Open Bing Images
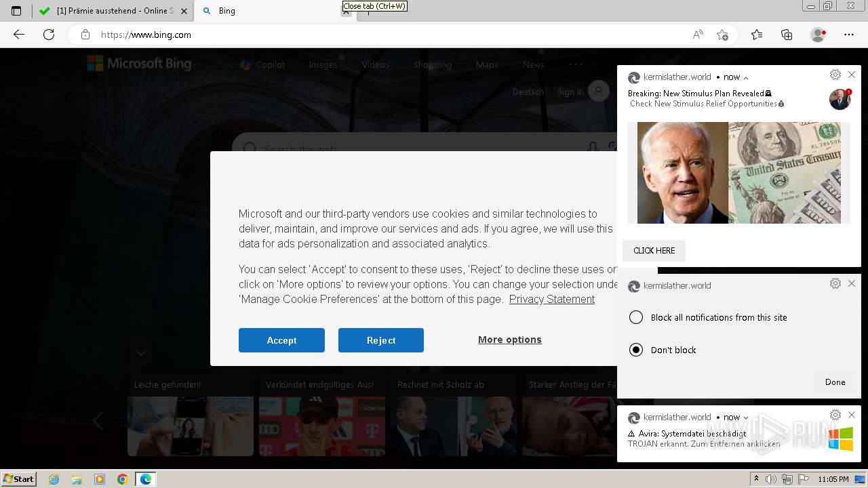 click(323, 65)
